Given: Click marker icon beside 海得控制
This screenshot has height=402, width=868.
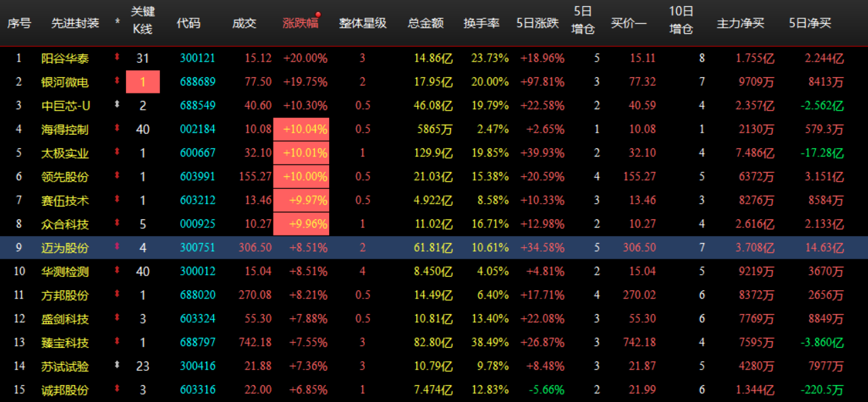Looking at the screenshot, I should click(117, 129).
